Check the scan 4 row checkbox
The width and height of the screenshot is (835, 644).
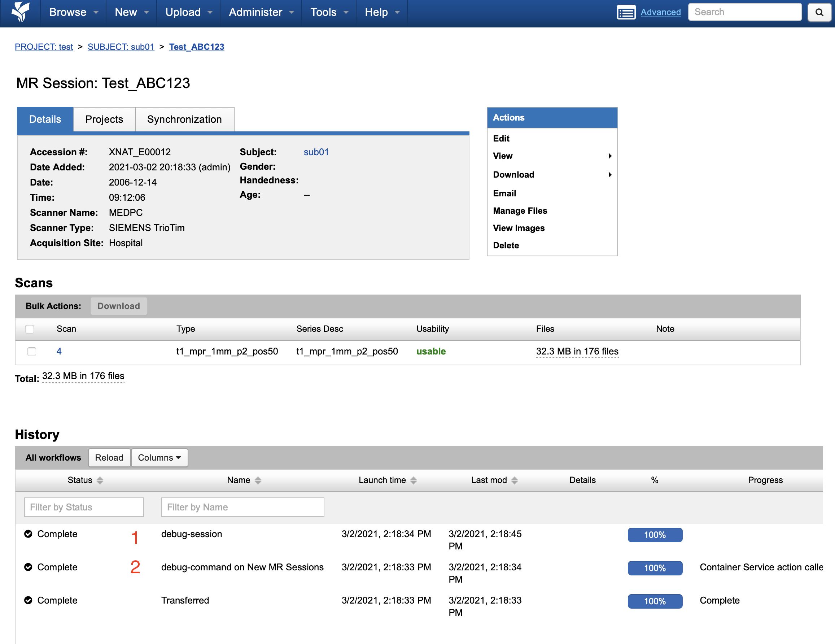[32, 352]
